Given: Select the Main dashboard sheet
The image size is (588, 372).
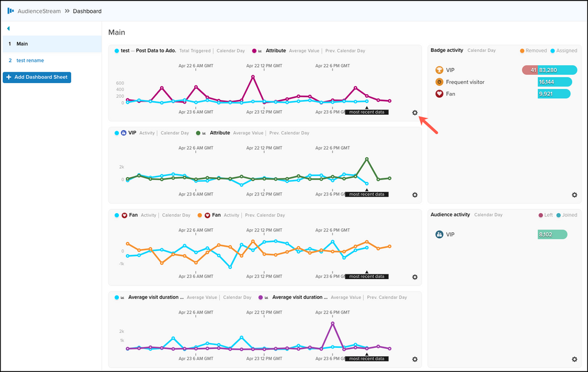Looking at the screenshot, I should coord(22,44).
